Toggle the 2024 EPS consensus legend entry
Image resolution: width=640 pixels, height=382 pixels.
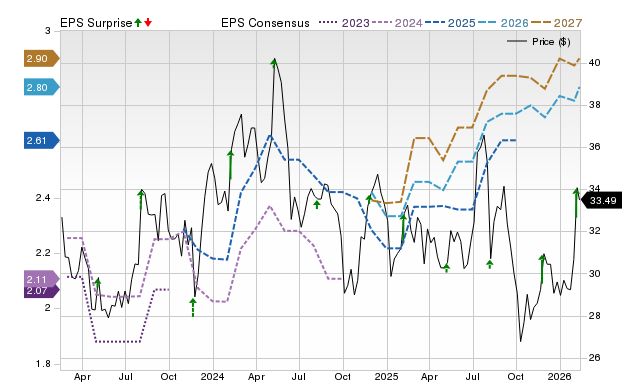click(x=397, y=23)
